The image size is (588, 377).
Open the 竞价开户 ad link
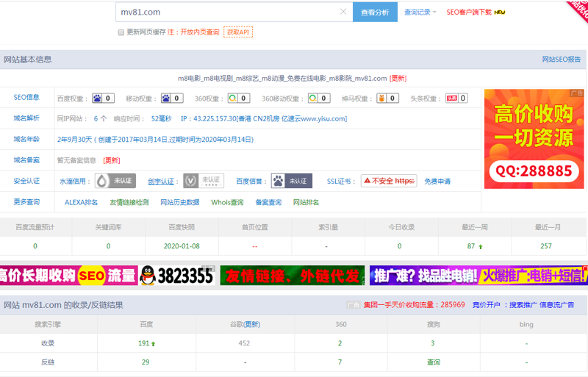pyautogui.click(x=486, y=304)
